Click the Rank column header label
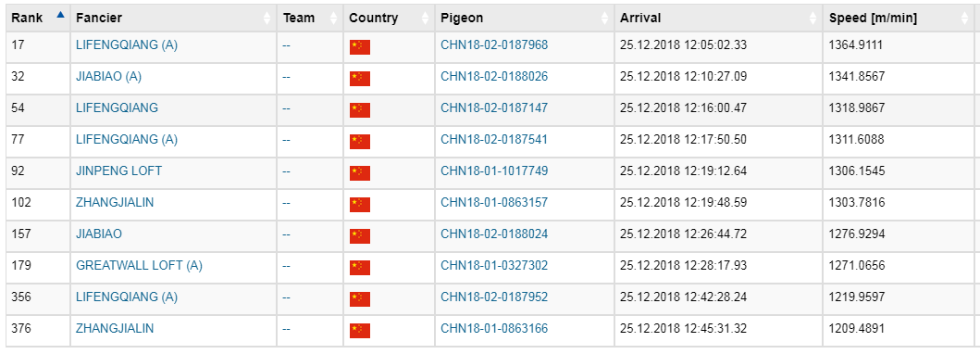 pos(27,19)
